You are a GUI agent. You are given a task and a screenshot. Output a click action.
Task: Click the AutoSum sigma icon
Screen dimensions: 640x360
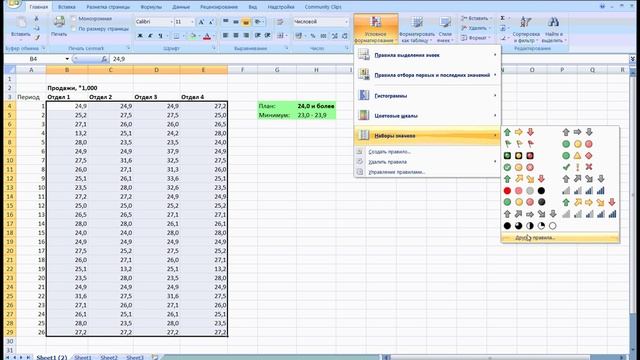503,18
